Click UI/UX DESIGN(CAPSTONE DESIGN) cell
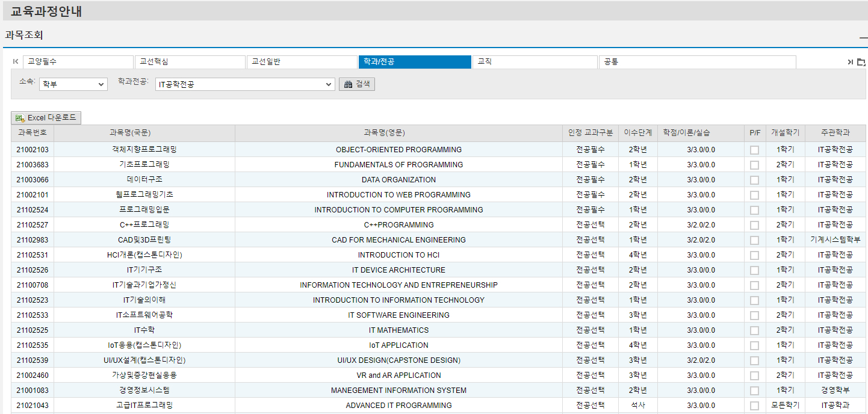 click(x=398, y=360)
